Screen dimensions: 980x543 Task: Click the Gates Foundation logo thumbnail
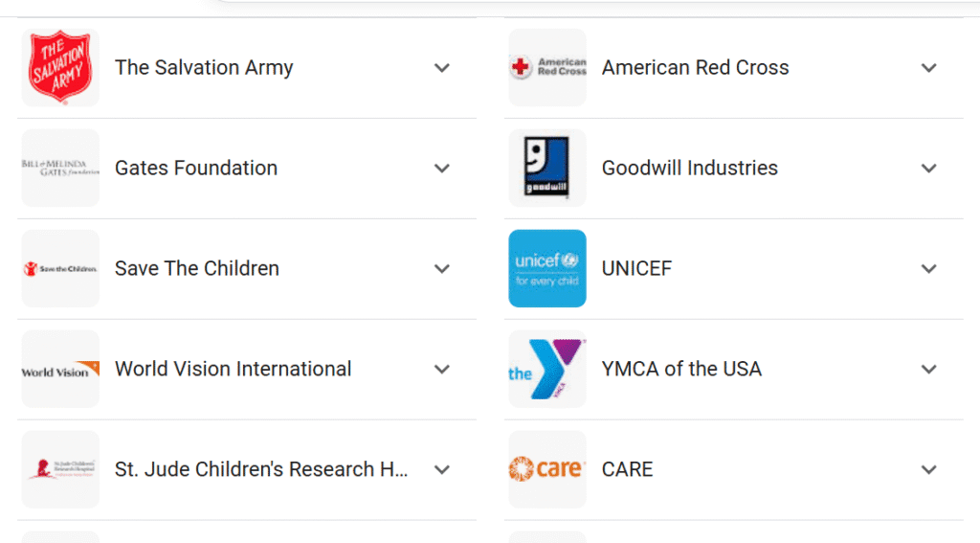pyautogui.click(x=60, y=168)
